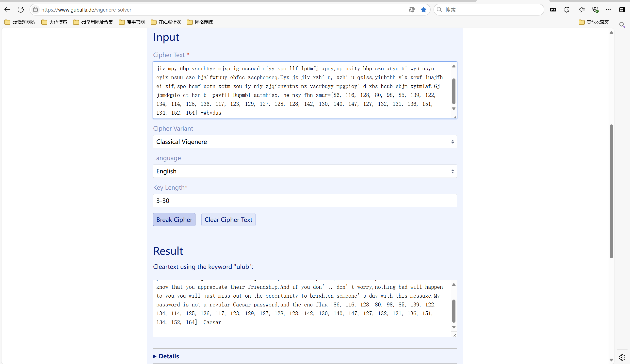Click the Language label
Viewport: 630px width, 364px height.
(x=167, y=158)
